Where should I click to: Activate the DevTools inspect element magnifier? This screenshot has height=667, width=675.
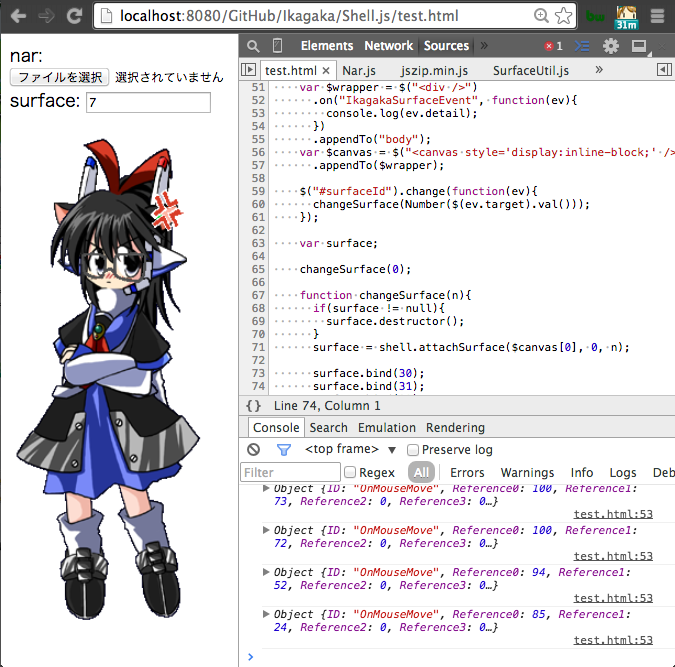pos(253,46)
